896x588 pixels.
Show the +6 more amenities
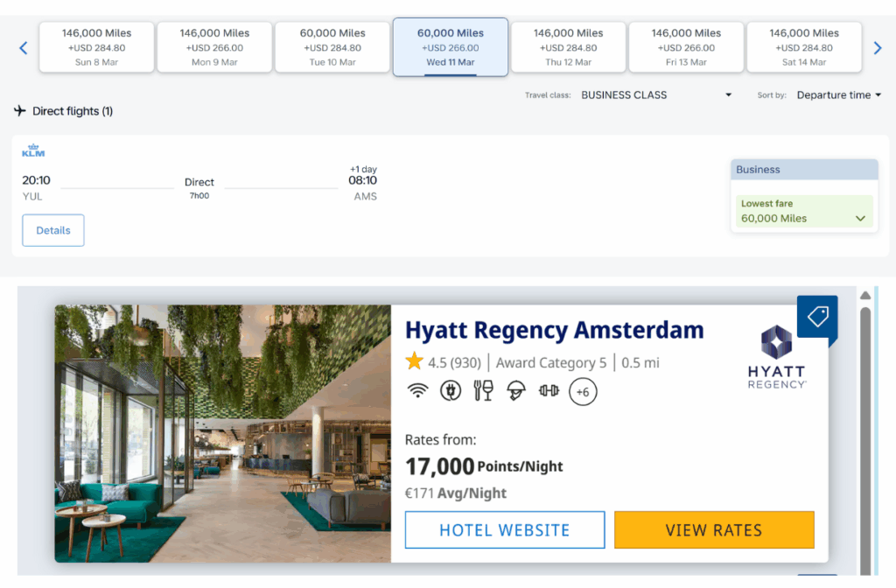pyautogui.click(x=583, y=392)
